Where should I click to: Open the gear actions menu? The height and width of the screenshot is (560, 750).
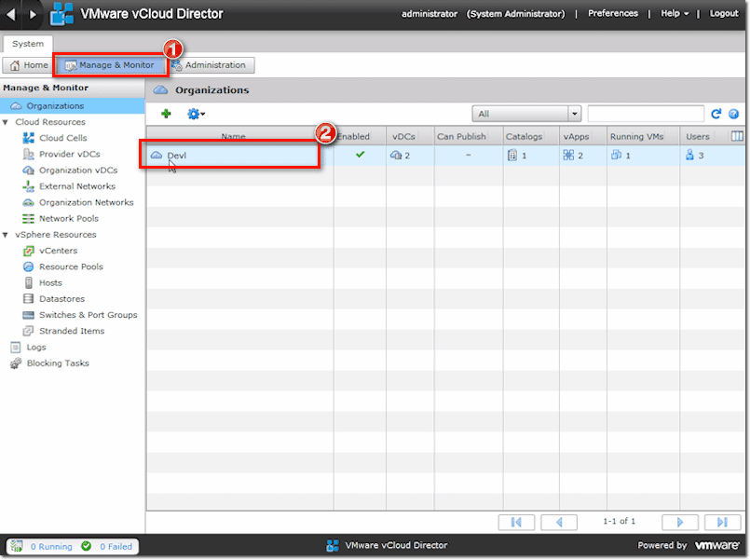click(x=196, y=114)
